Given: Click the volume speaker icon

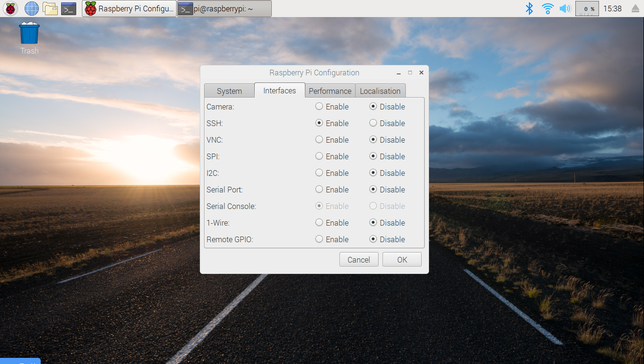Looking at the screenshot, I should 565,9.
